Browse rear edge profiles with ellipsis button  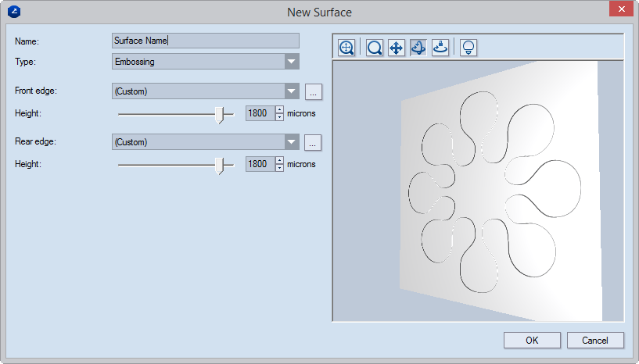[313, 142]
